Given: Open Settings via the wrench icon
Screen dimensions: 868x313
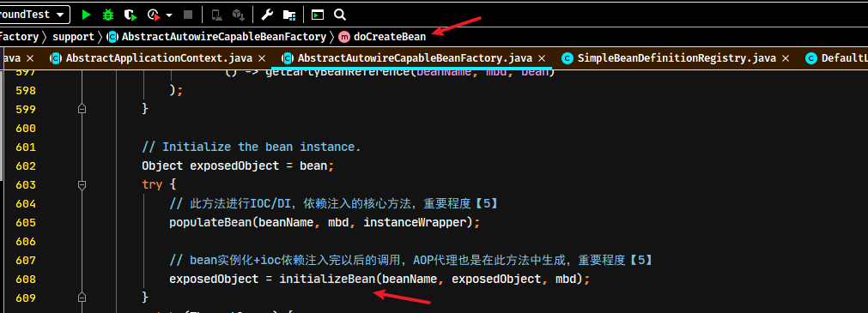Looking at the screenshot, I should [x=267, y=15].
